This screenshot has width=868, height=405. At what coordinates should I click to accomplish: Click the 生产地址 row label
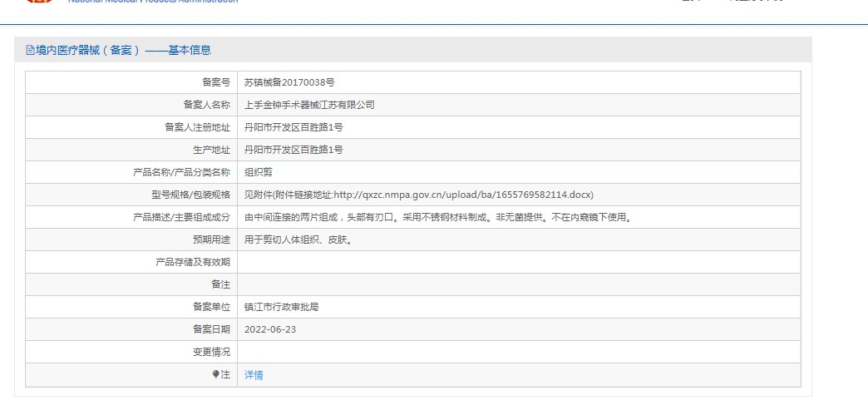pyautogui.click(x=211, y=150)
